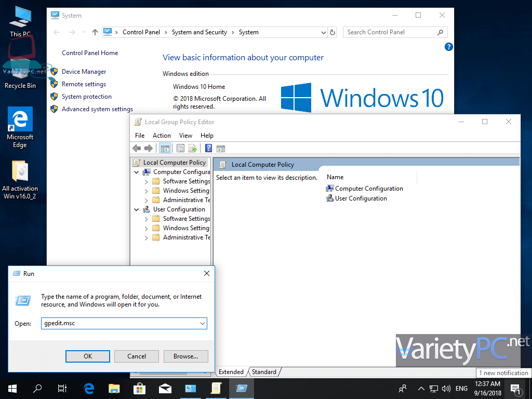Viewport: 532px width, 399px height.
Task: Select Computer Configuration in the right pane list
Action: tap(365, 189)
